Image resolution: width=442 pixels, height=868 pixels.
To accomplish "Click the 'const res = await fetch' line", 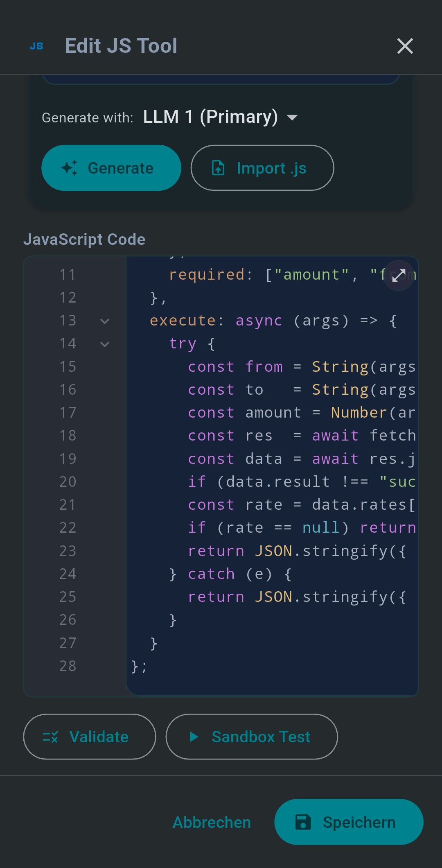I will [x=302, y=436].
